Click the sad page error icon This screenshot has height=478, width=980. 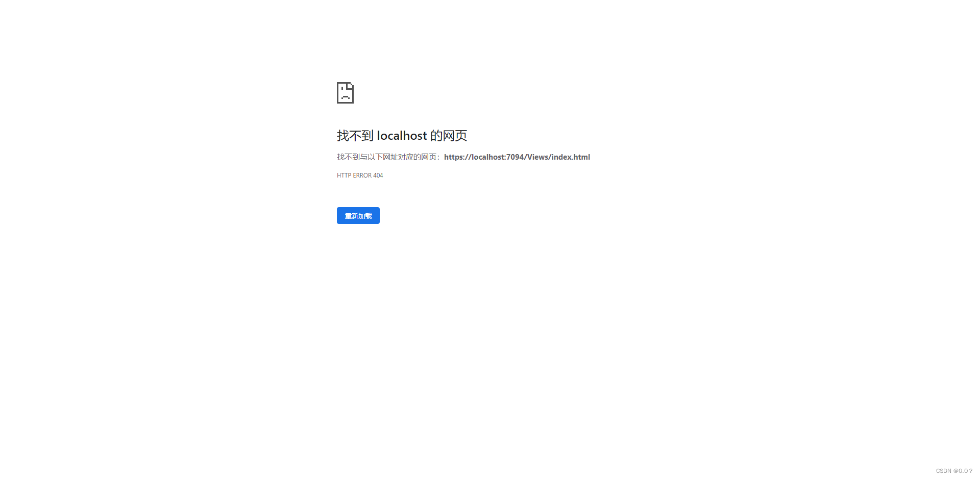click(x=345, y=93)
